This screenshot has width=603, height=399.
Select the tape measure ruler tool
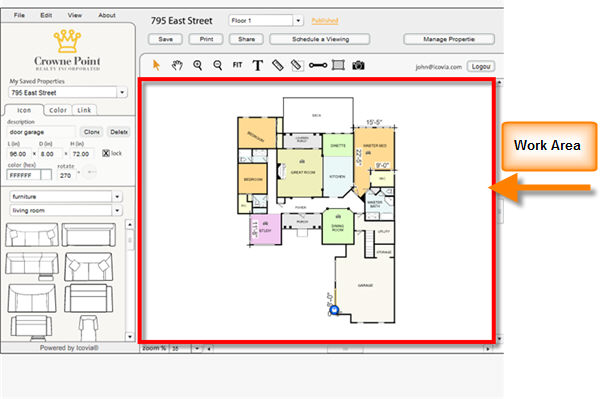click(x=278, y=65)
